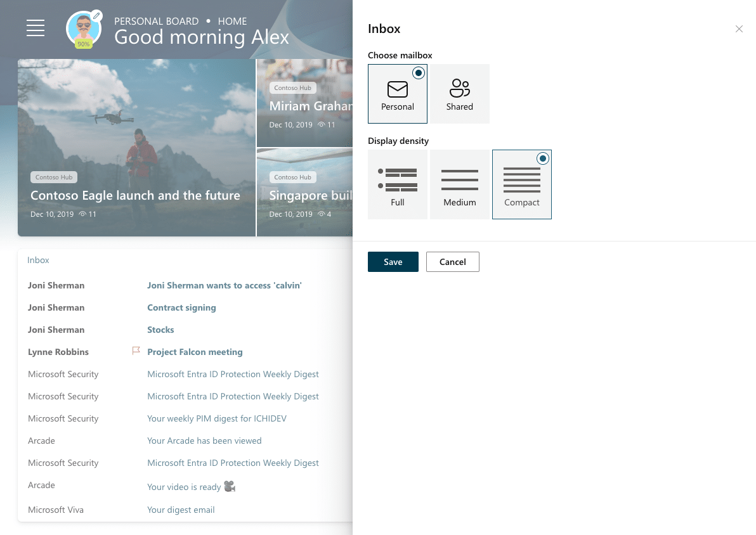Click the views icon on Singapore article
This screenshot has height=535, width=756.
point(321,214)
